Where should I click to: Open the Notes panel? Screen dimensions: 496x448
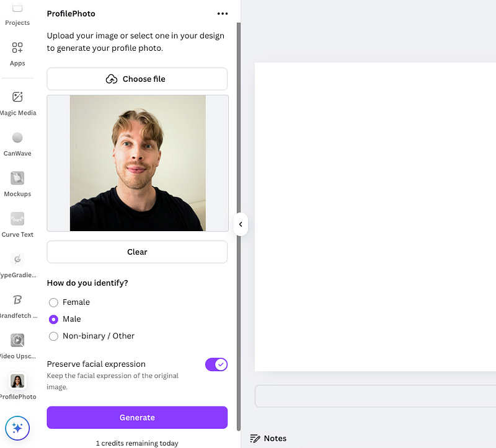268,438
